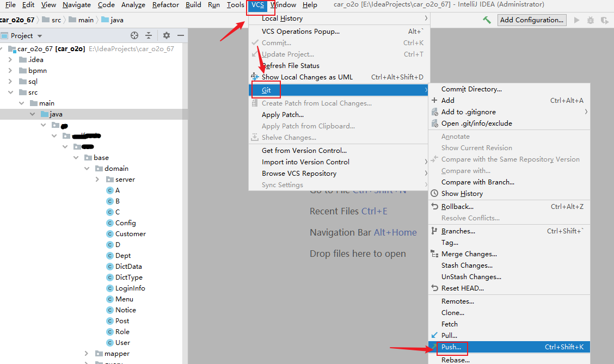Click the Build hammer icon in toolbar
The image size is (614, 364).
click(x=487, y=20)
